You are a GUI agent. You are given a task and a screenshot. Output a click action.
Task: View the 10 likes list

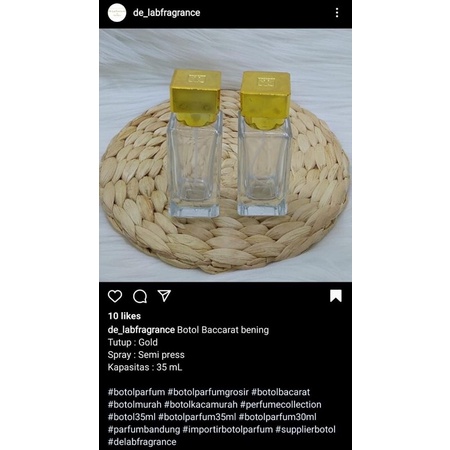point(124,316)
